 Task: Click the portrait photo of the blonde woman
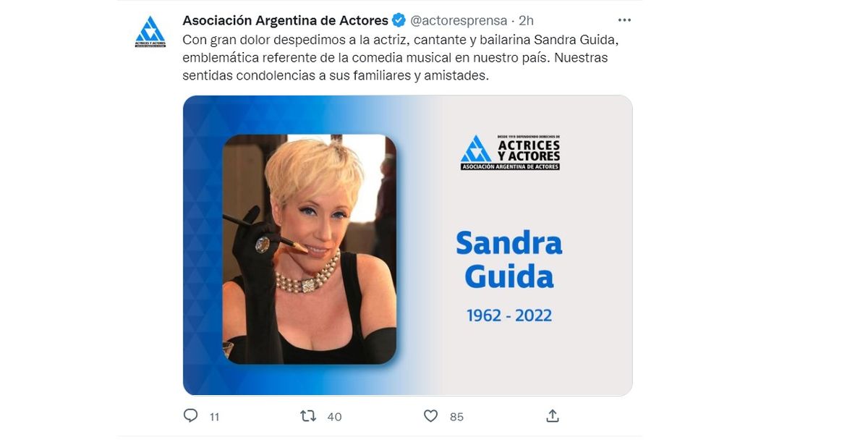tap(310, 249)
